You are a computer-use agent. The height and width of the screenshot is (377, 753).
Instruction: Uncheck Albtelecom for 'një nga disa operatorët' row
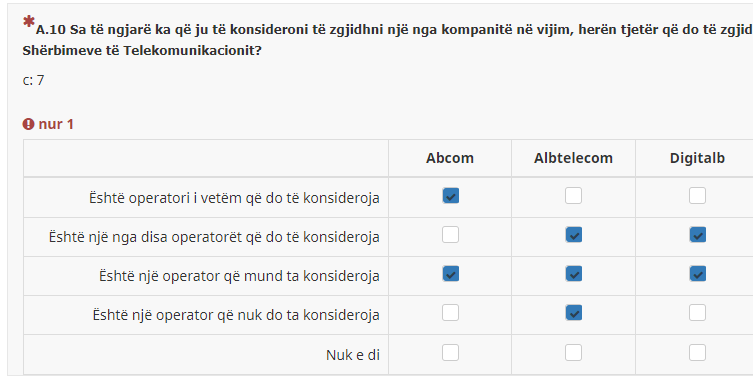(573, 235)
